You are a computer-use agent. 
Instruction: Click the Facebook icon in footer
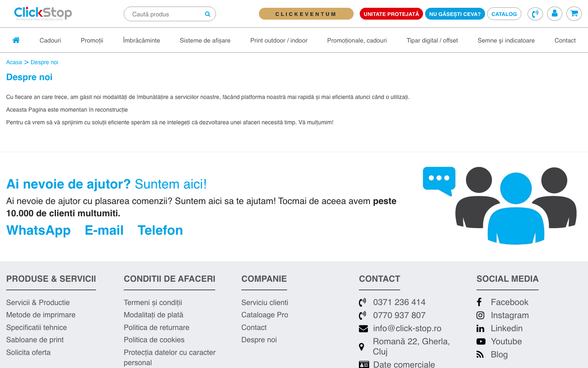point(479,302)
